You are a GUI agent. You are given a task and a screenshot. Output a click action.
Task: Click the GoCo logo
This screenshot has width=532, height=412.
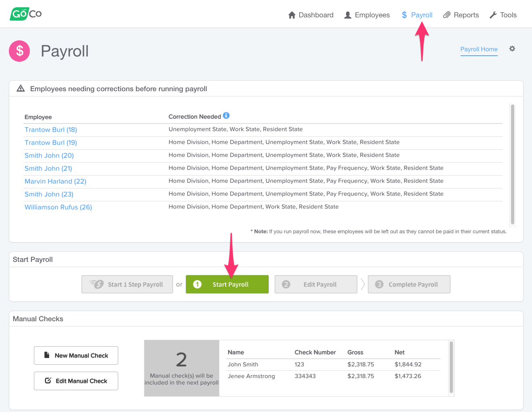[x=25, y=13]
